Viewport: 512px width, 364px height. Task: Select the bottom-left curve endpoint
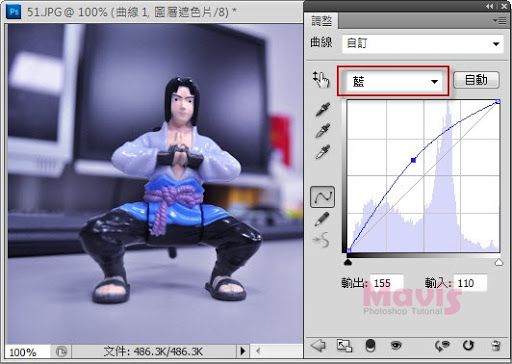point(349,250)
